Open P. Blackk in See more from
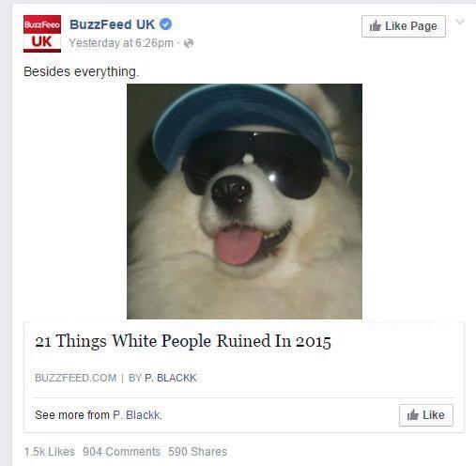 137,415
